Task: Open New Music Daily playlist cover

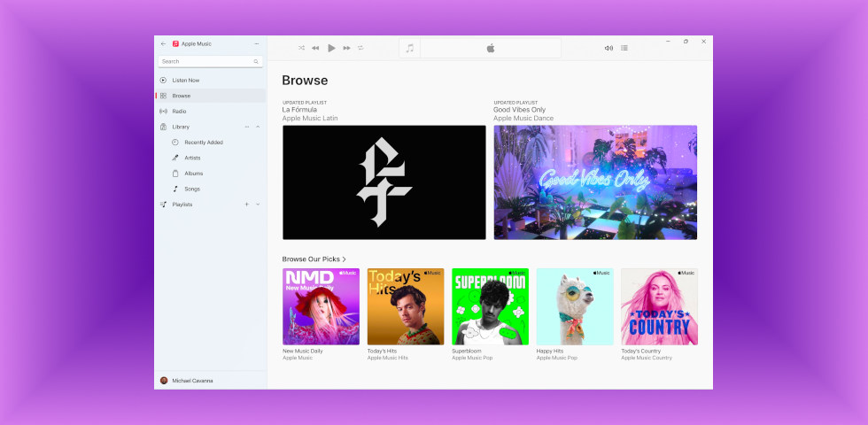Action: pos(321,306)
